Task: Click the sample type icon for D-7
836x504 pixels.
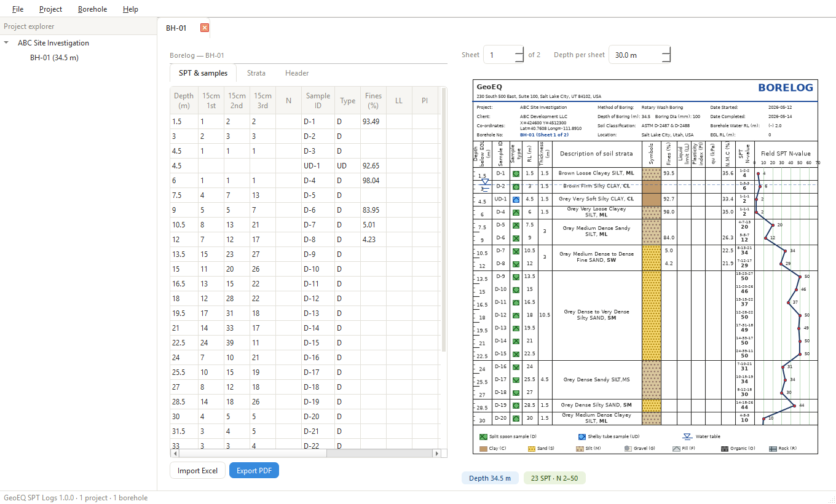Action: pos(516,251)
